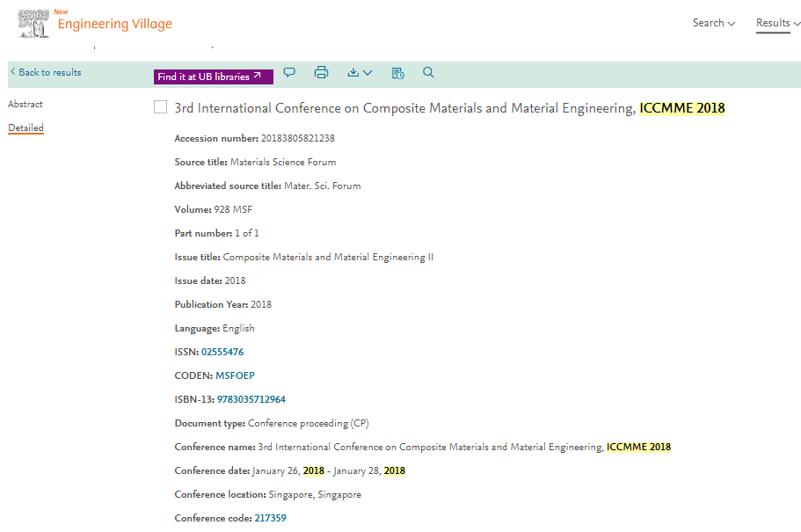Open the Results dropdown menu
Image resolution: width=801 pixels, height=532 pixels.
pos(778,23)
